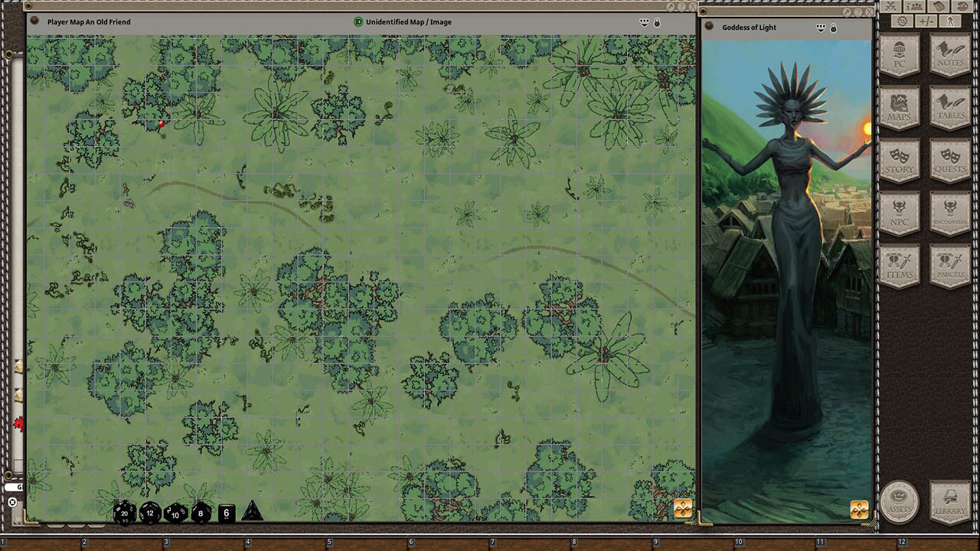Click the Library button
The width and height of the screenshot is (980, 551).
pyautogui.click(x=950, y=503)
